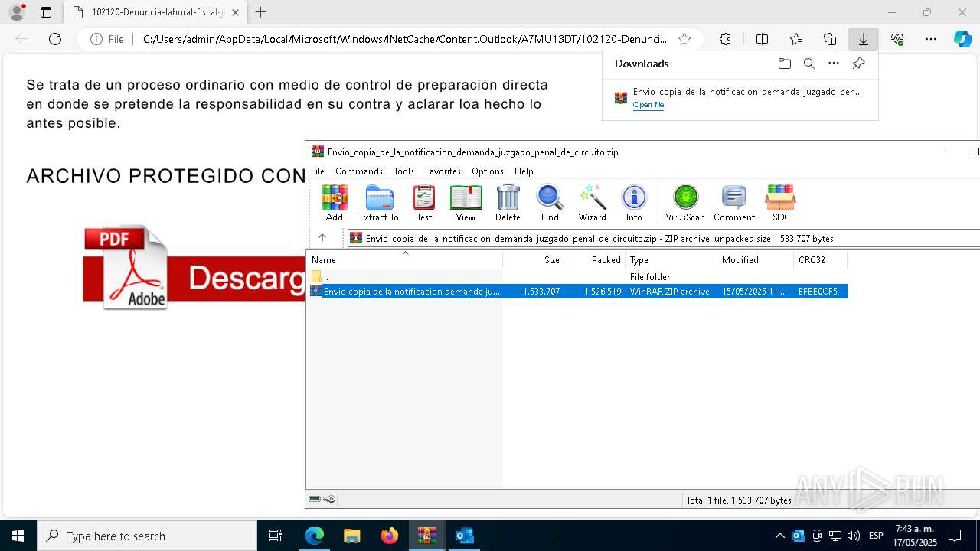Open Edge Extensions icon
Screen dimensions: 980x551
(725, 39)
